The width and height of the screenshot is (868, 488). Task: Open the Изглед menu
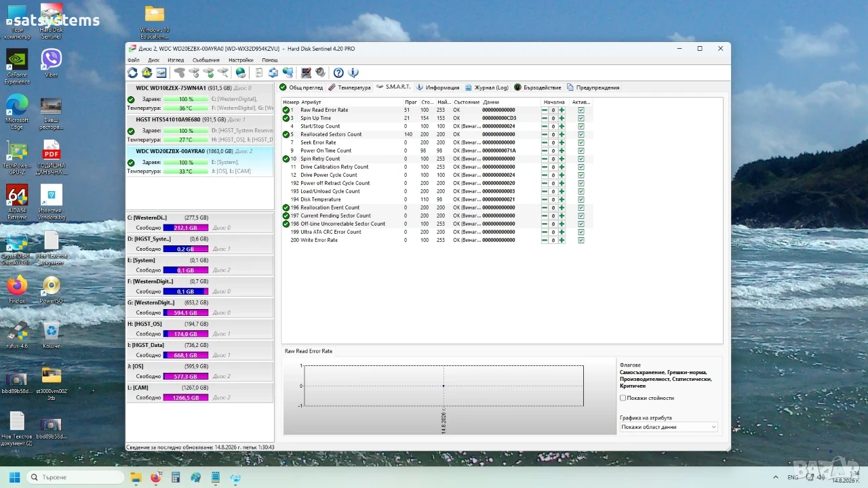(176, 60)
